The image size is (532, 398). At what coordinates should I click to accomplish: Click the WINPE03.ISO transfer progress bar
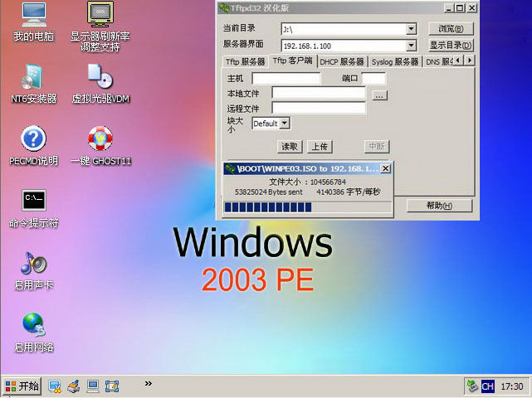(x=307, y=207)
